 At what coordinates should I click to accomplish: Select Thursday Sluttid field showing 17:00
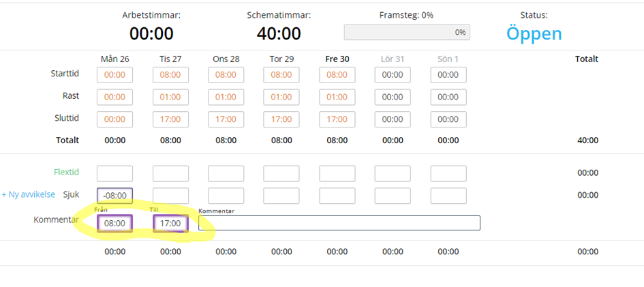(x=281, y=119)
